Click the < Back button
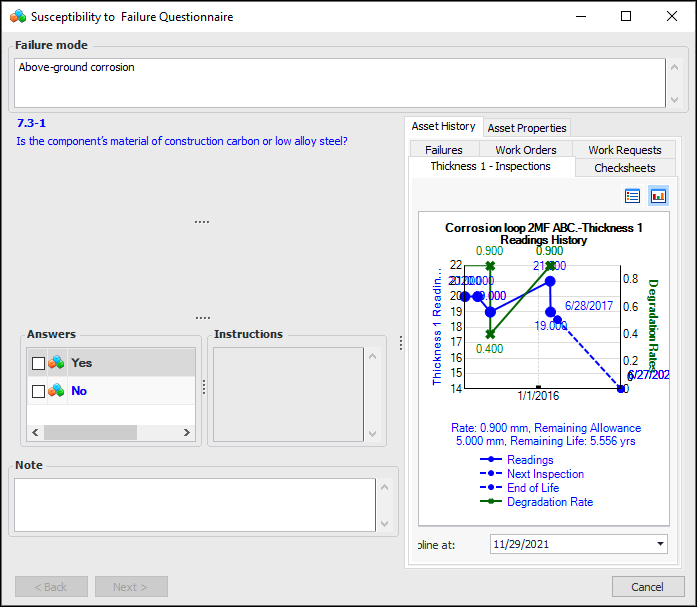Image resolution: width=697 pixels, height=607 pixels. point(51,587)
